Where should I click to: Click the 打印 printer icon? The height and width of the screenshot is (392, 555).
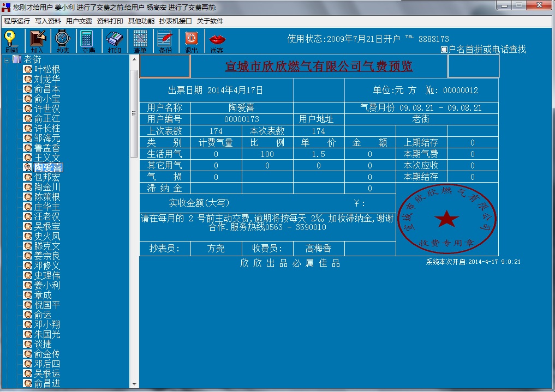114,40
